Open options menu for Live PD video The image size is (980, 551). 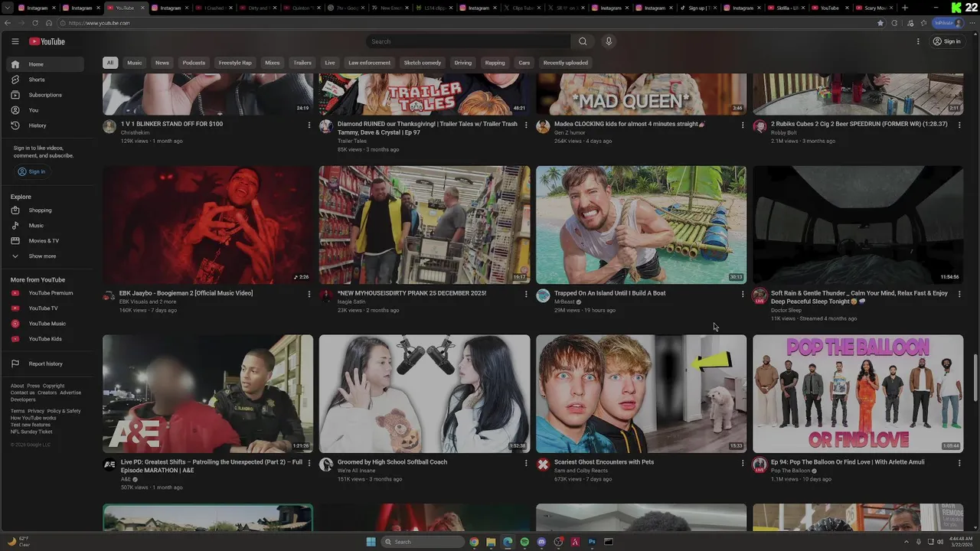click(x=309, y=463)
